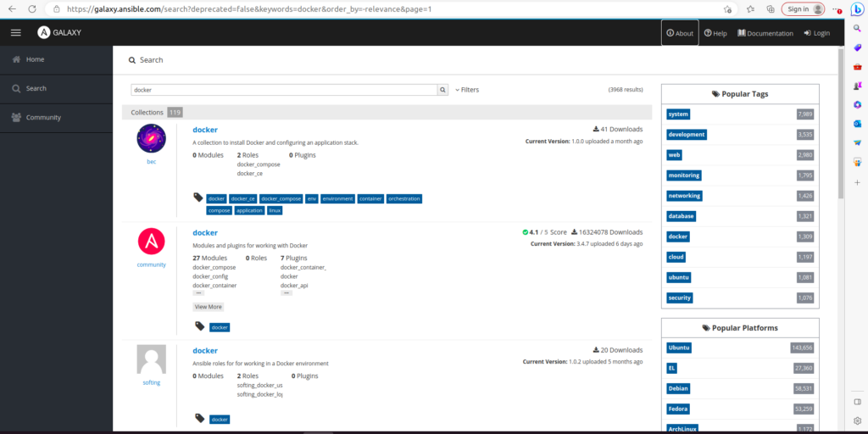Click the magnifier search button beside docker field
Image resolution: width=868 pixels, height=434 pixels.
(442, 89)
